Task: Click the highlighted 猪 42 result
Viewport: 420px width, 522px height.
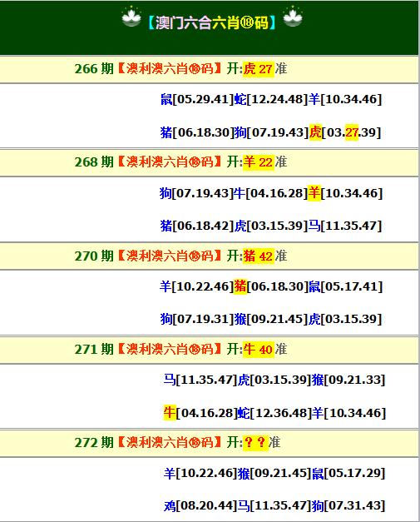Action: pos(258,256)
